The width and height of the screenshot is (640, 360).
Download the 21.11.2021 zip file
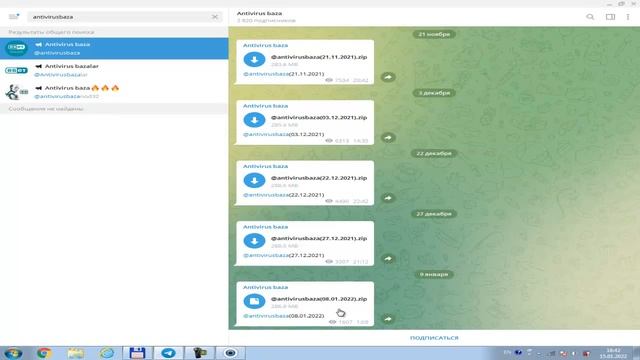point(254,60)
